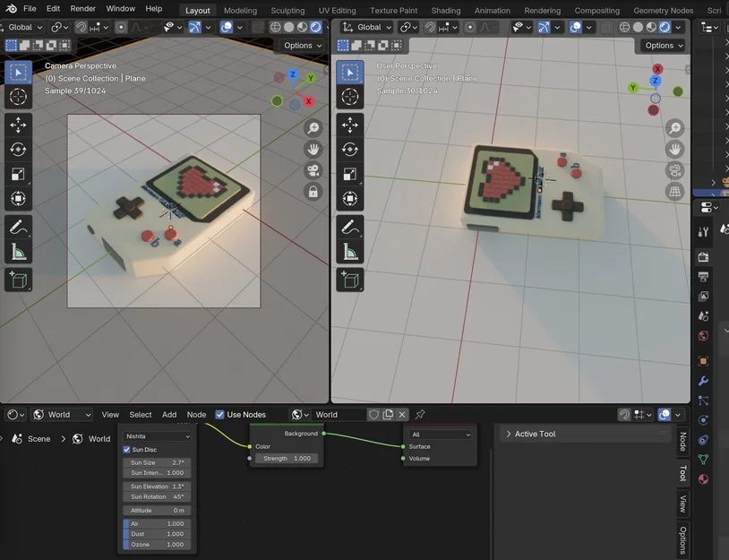Screen dimensions: 729x560
Task: Activate the Annotate tool in left viewport
Action: [x=18, y=228]
